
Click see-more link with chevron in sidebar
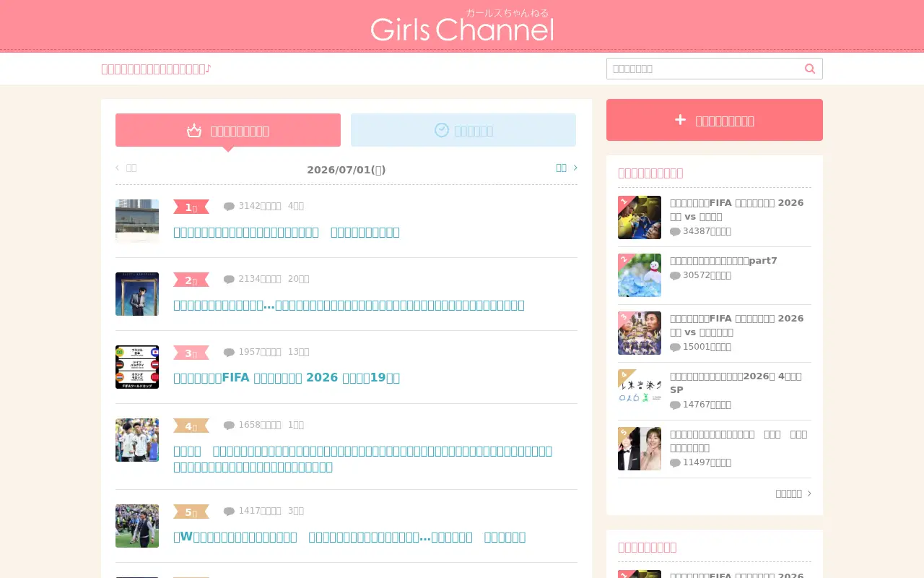pyautogui.click(x=793, y=493)
